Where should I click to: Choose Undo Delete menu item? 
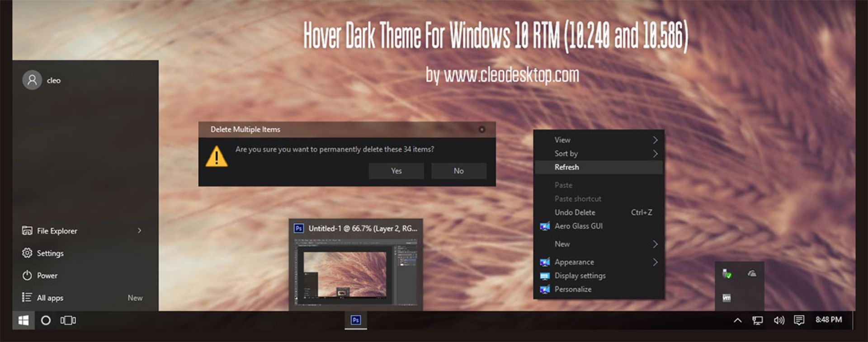[599, 212]
